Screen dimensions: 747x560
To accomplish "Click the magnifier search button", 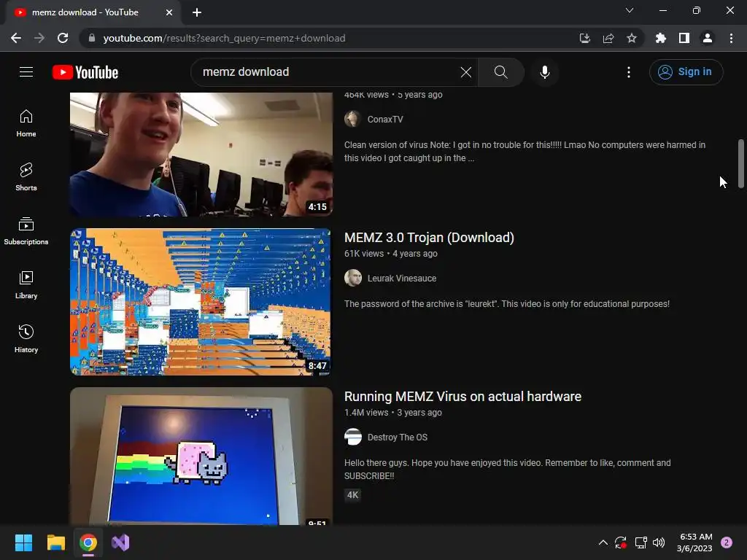I will coord(500,72).
